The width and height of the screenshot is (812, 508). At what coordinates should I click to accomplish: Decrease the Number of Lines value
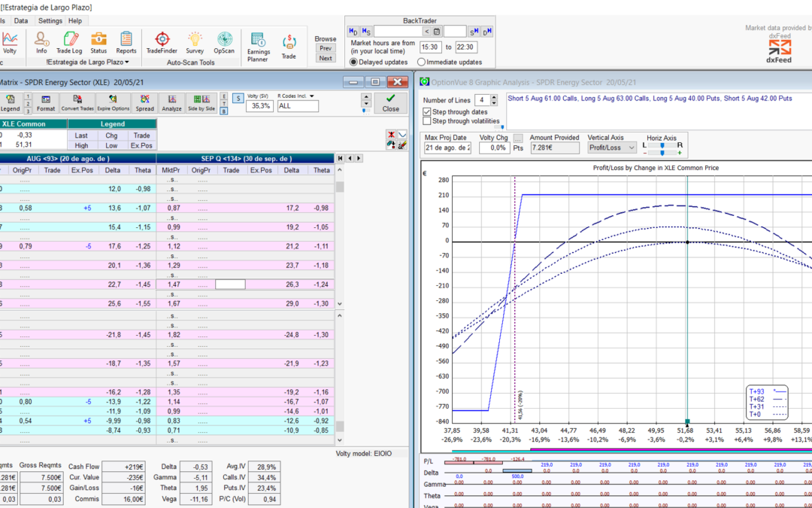(494, 102)
